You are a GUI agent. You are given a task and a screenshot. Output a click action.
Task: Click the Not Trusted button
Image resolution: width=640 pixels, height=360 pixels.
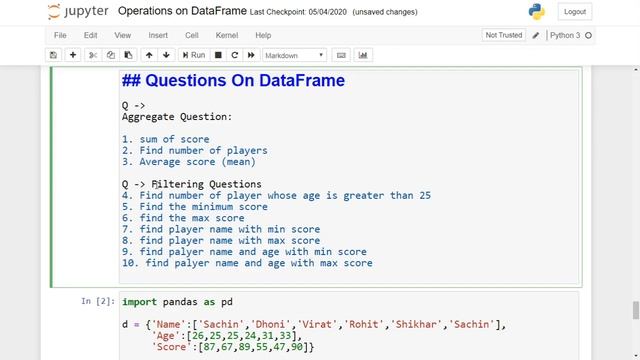tap(504, 36)
